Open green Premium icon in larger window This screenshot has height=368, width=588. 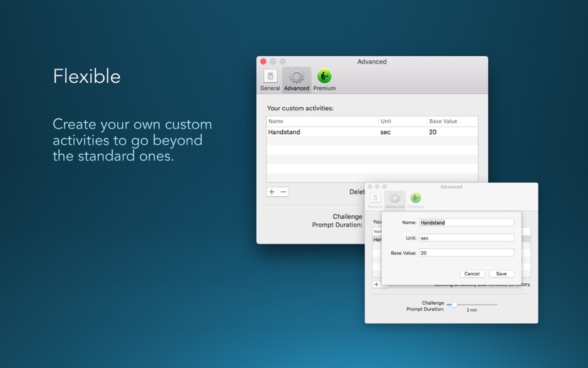coord(324,80)
